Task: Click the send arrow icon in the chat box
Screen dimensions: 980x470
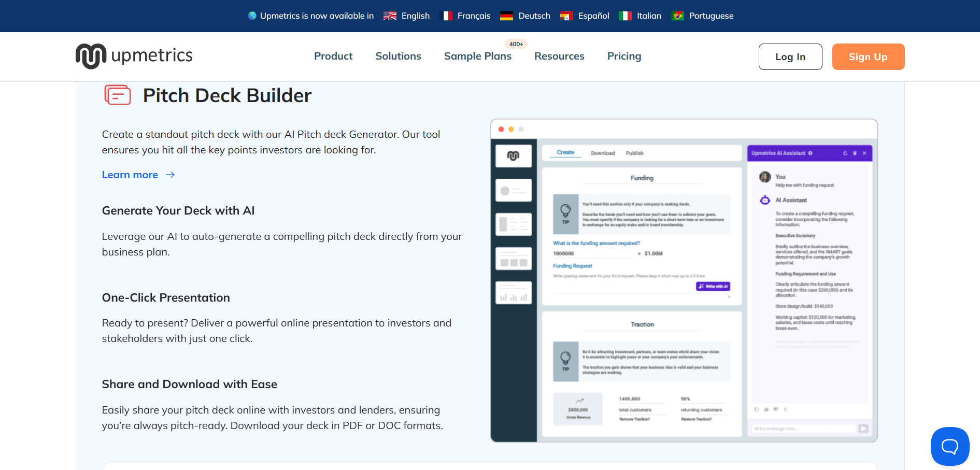Action: click(863, 429)
